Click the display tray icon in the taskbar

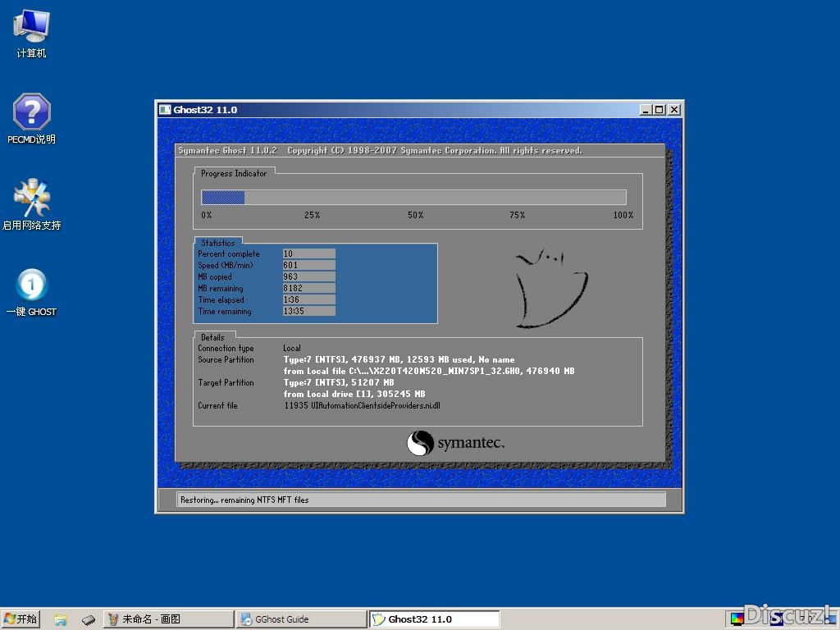coord(737,620)
